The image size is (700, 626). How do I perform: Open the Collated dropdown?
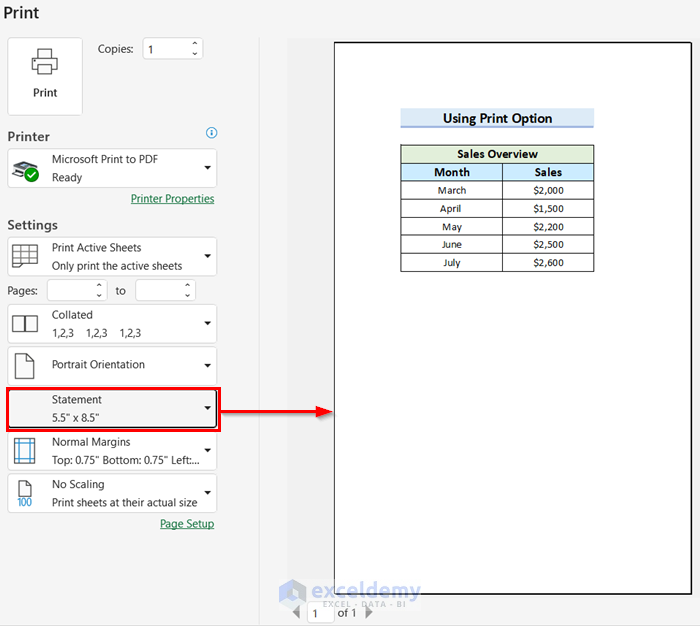pyautogui.click(x=112, y=324)
